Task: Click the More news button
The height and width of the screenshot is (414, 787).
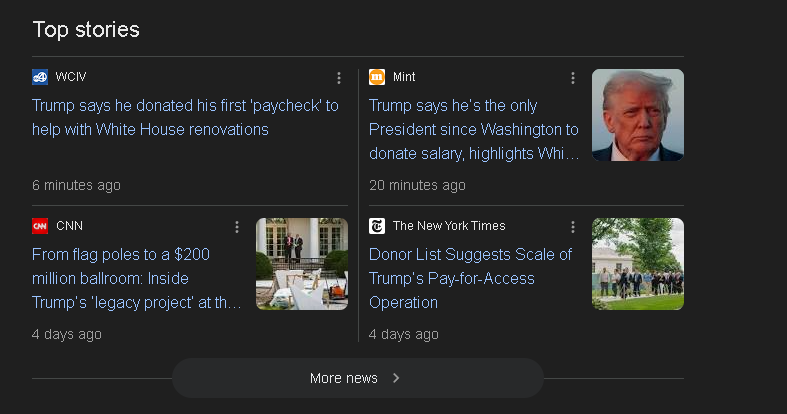Action: click(x=357, y=378)
